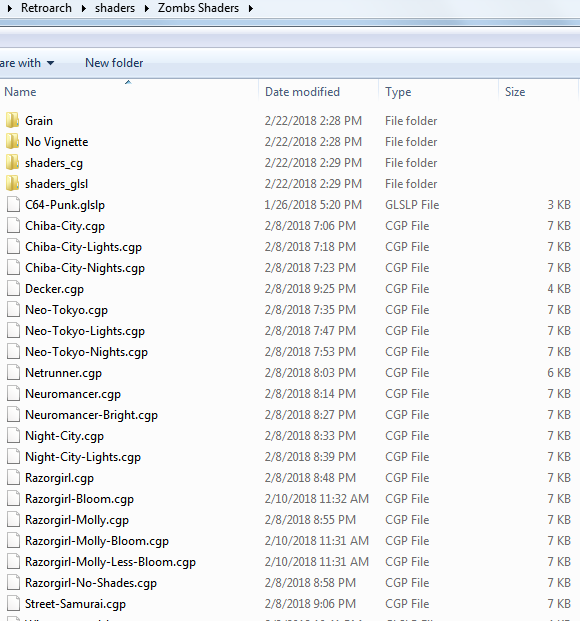Select icon beside Razorgirl-Bloom.cgp
The height and width of the screenshot is (621, 580).
pos(13,498)
